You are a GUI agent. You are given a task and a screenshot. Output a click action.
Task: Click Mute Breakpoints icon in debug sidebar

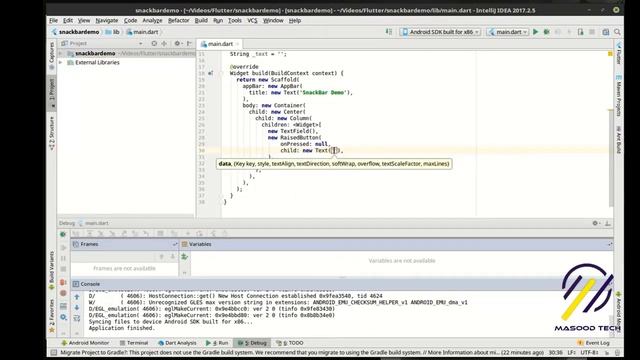[63, 293]
